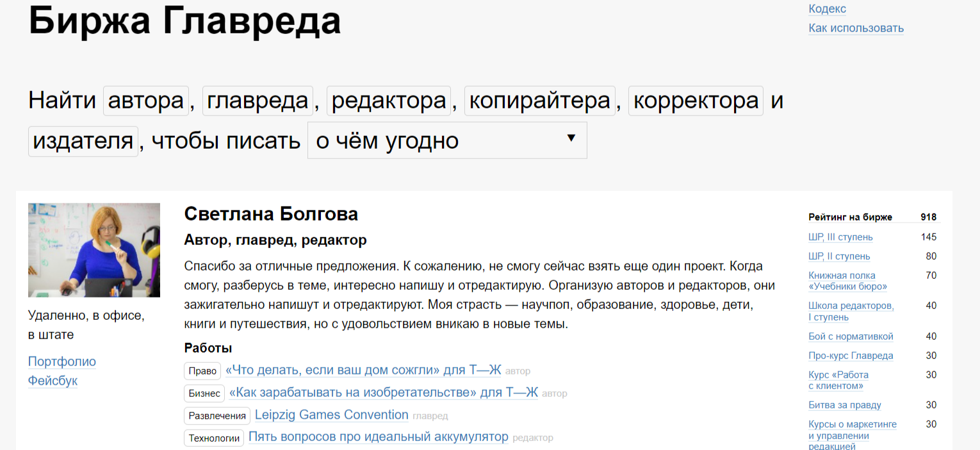
Task: Open the Leipzig Games Convention work link
Action: click(331, 415)
